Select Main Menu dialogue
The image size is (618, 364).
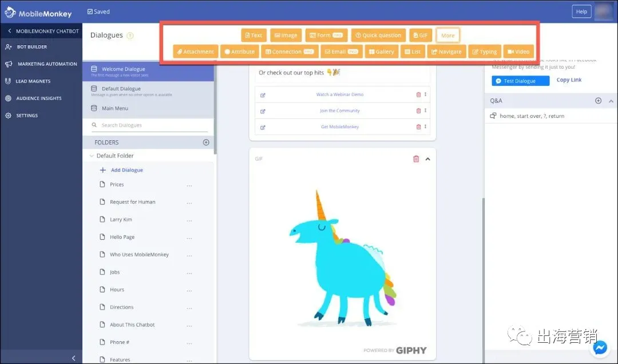point(148,108)
